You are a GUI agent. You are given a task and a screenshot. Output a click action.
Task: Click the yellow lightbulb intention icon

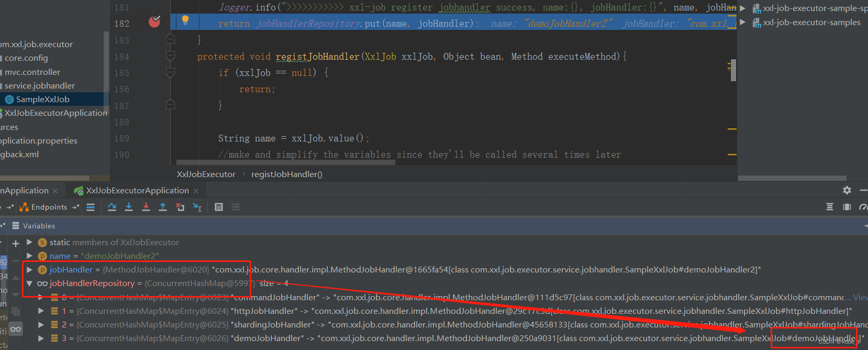(x=185, y=20)
